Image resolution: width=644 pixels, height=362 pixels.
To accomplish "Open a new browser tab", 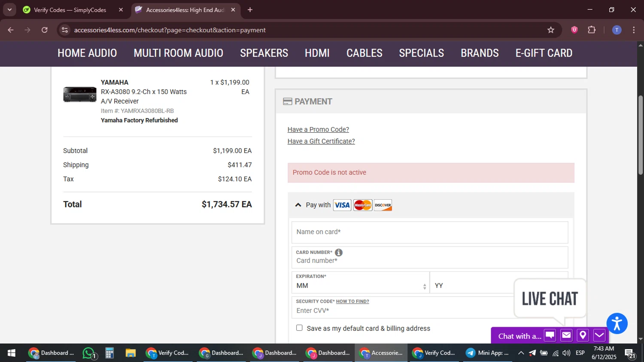I will 250,10.
